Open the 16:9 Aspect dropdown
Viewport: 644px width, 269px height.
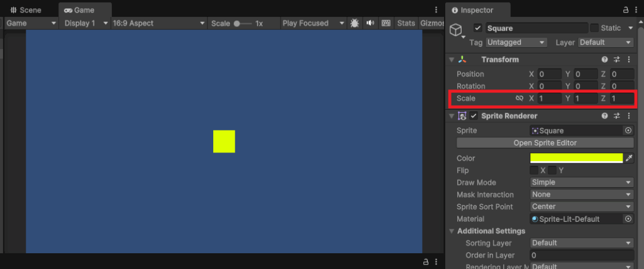(x=159, y=23)
